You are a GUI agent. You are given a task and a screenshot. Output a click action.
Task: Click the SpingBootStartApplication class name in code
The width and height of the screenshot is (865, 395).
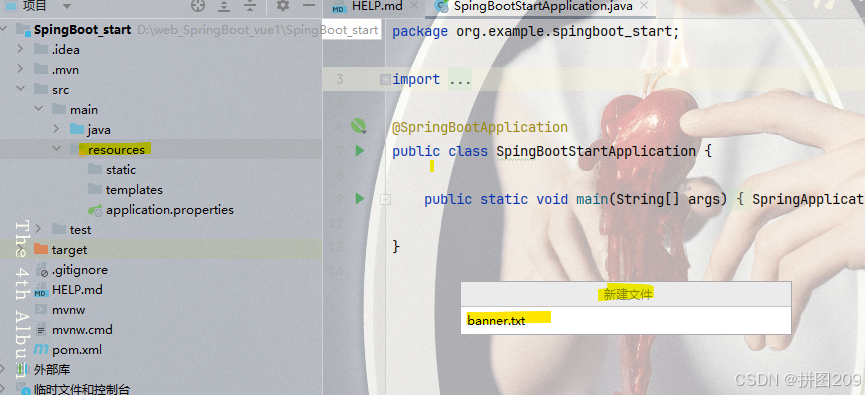tap(596, 151)
